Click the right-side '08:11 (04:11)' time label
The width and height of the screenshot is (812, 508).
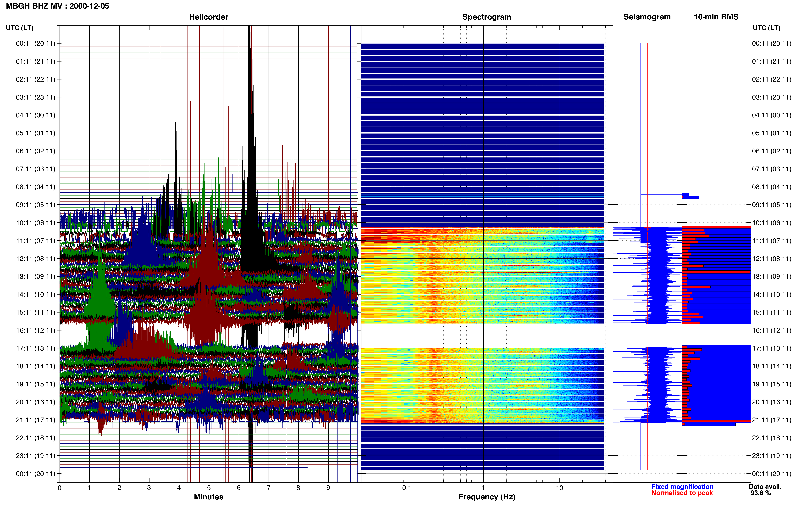(x=772, y=187)
